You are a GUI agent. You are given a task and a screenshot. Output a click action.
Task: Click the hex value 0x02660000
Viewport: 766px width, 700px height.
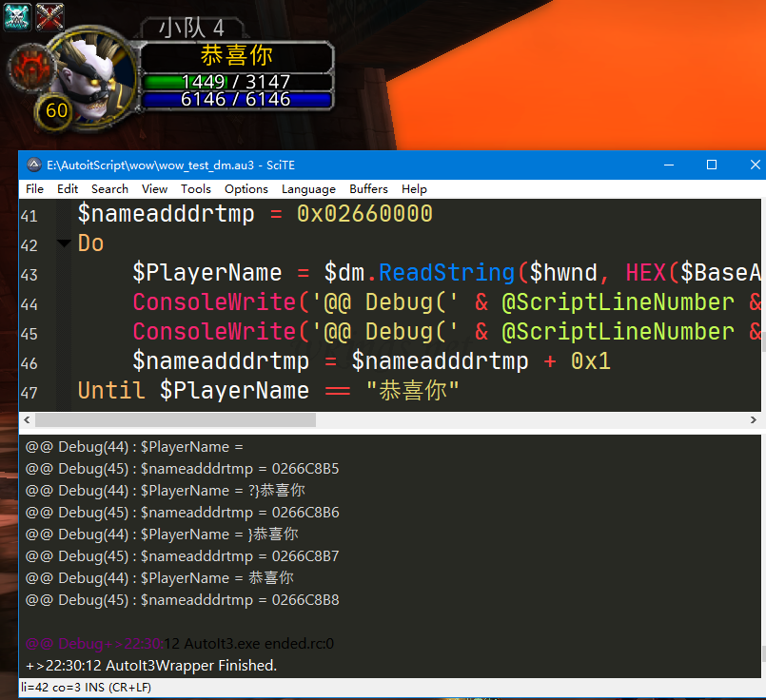click(365, 214)
